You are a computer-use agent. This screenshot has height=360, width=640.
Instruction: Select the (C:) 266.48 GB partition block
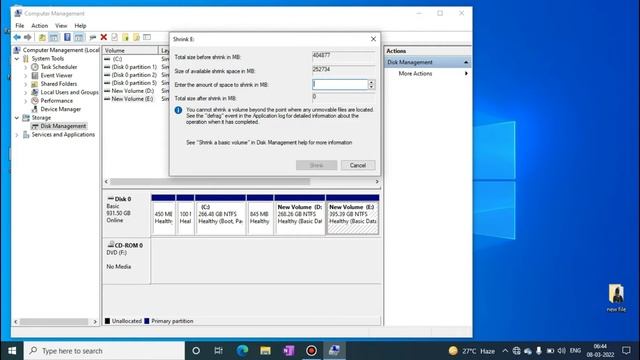220,215
